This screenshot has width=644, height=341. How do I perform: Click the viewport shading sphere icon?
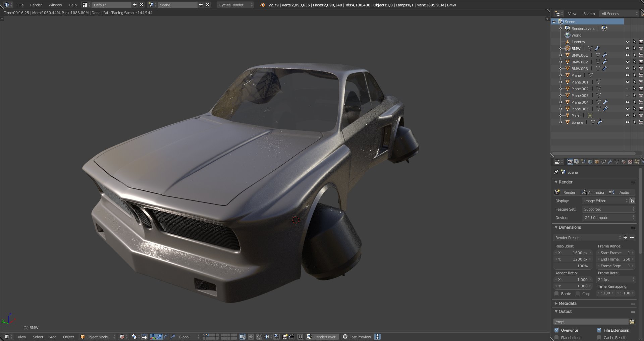tap(122, 337)
